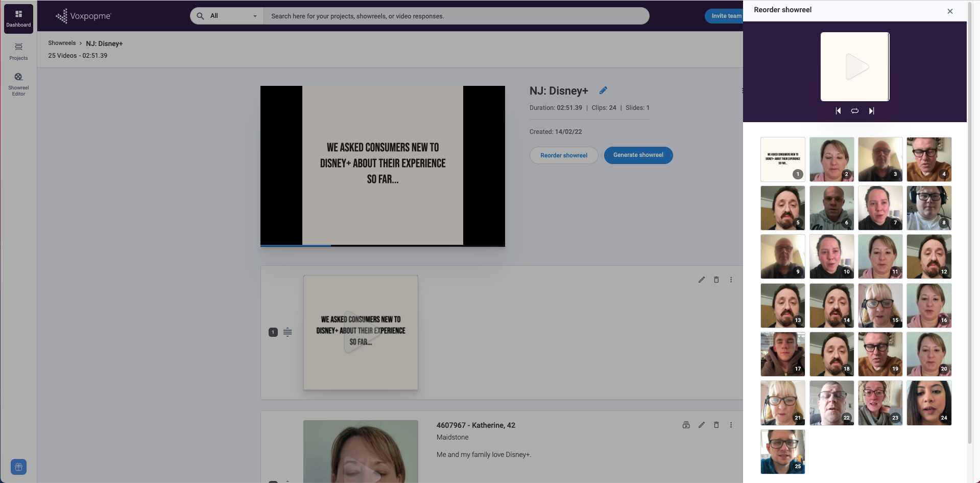Open the gift icon at bottom left
This screenshot has width=980, height=483.
pos(18,467)
